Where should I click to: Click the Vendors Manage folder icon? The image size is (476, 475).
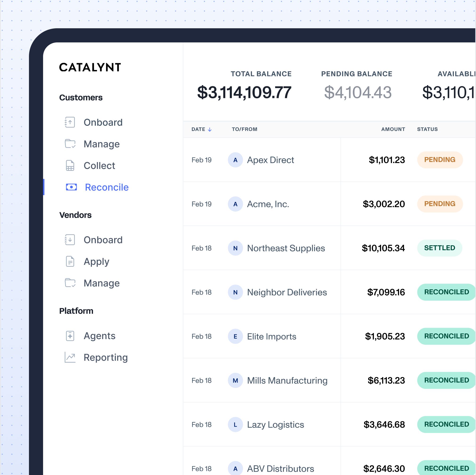point(70,283)
